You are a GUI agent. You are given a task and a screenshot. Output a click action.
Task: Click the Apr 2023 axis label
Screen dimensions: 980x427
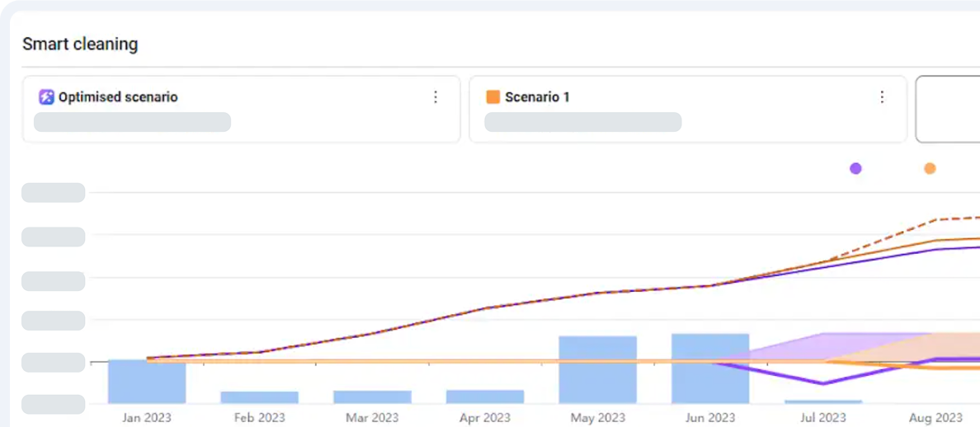pos(485,418)
